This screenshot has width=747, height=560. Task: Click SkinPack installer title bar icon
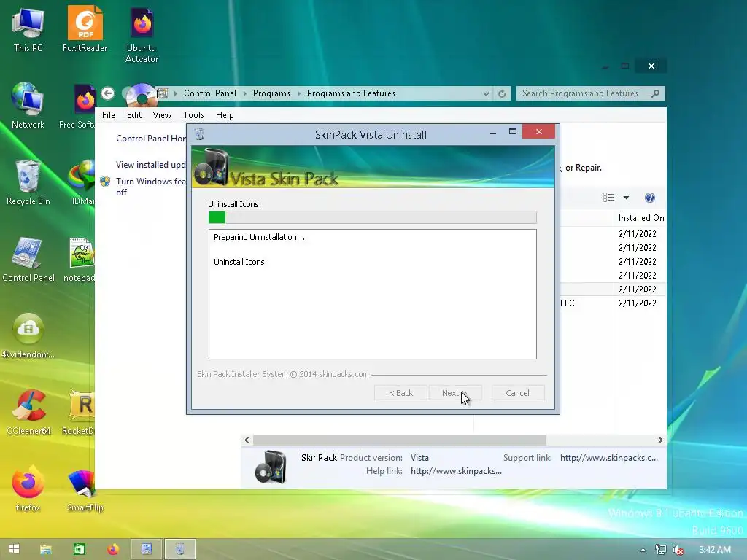[200, 135]
